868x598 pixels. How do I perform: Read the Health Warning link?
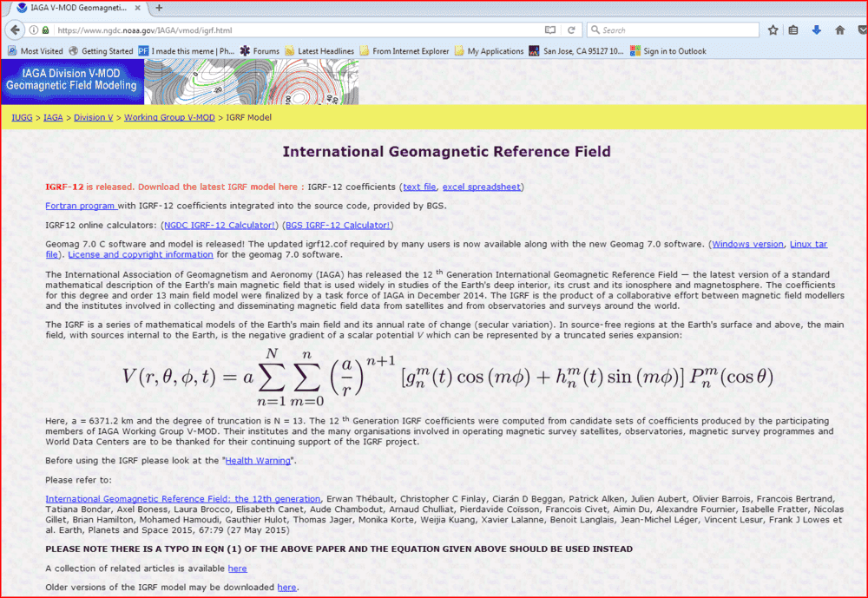coord(258,461)
